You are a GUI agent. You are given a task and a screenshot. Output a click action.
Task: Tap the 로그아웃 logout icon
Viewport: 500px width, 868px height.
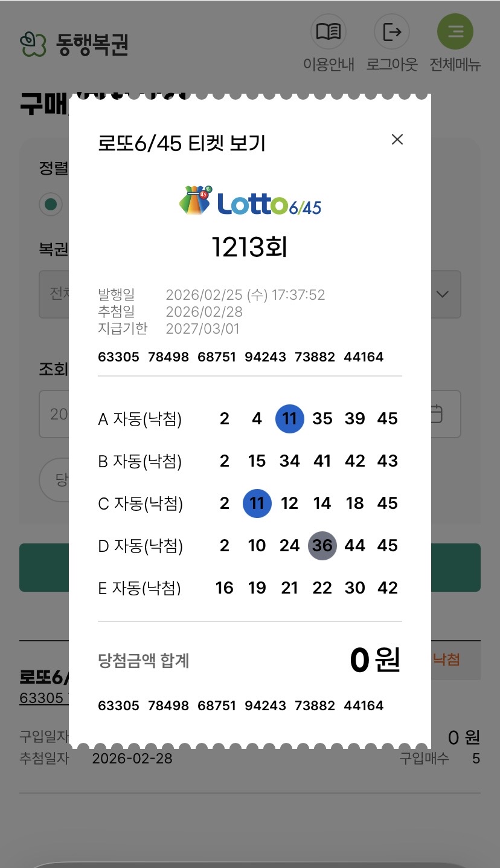392,31
